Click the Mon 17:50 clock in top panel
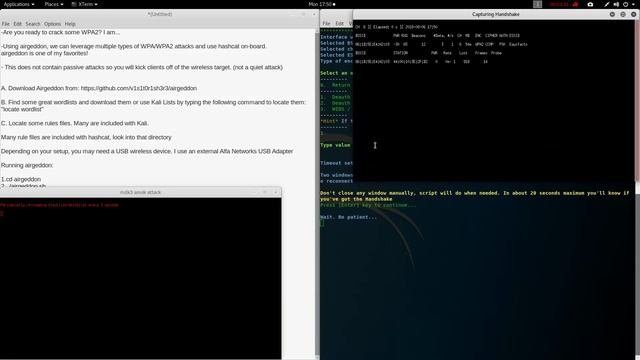Screen dimensions: 640x360 [322, 4]
